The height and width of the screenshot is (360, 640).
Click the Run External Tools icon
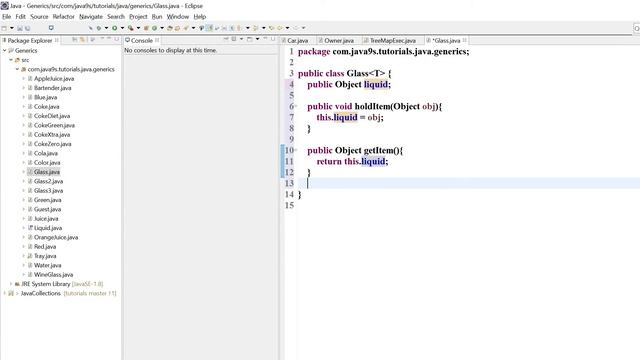pos(130,28)
